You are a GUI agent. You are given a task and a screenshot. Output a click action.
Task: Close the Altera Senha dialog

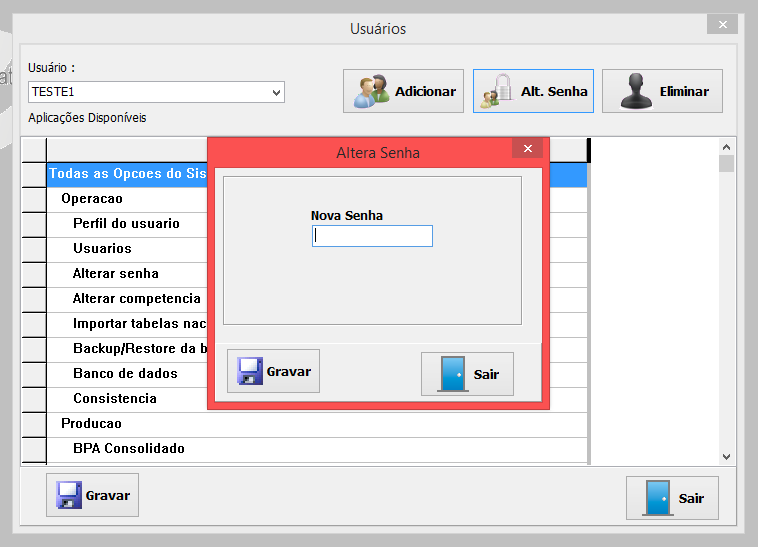click(527, 149)
